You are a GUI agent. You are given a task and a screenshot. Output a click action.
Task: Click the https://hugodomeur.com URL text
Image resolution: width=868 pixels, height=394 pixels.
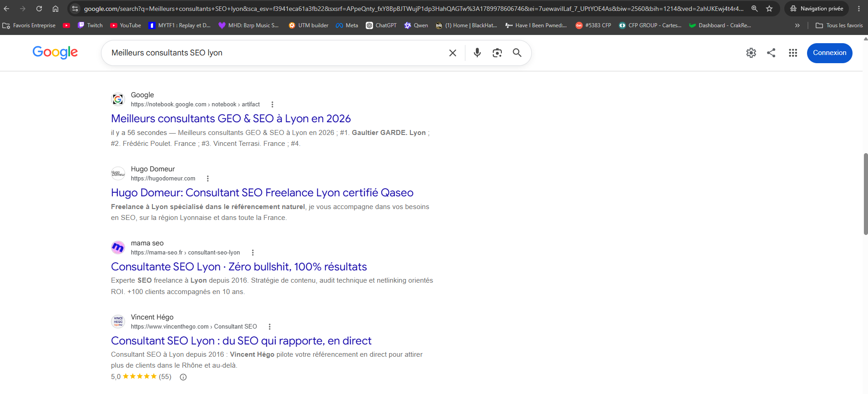(163, 179)
